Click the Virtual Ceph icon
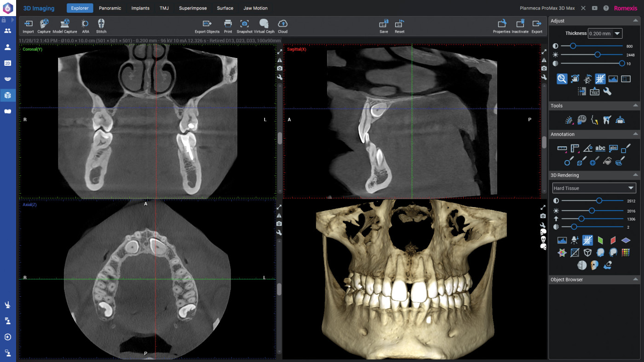The height and width of the screenshot is (362, 644). pos(264,26)
